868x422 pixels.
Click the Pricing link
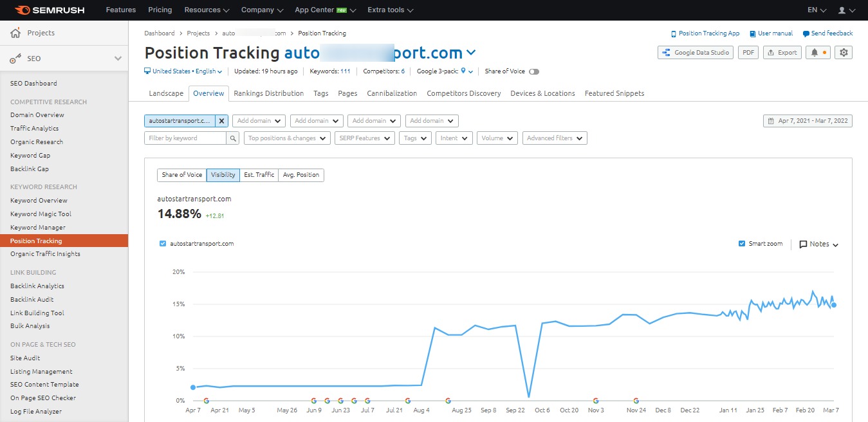click(160, 10)
